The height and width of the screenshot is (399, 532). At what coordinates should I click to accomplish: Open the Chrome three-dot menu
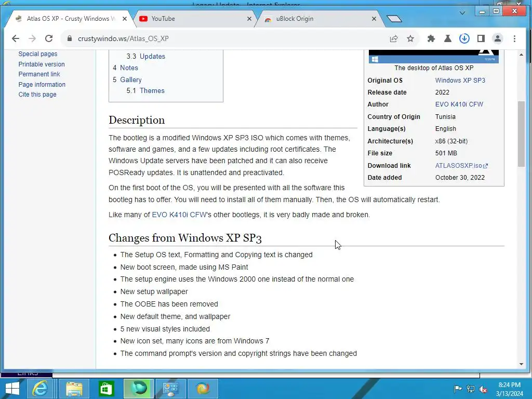(x=515, y=38)
